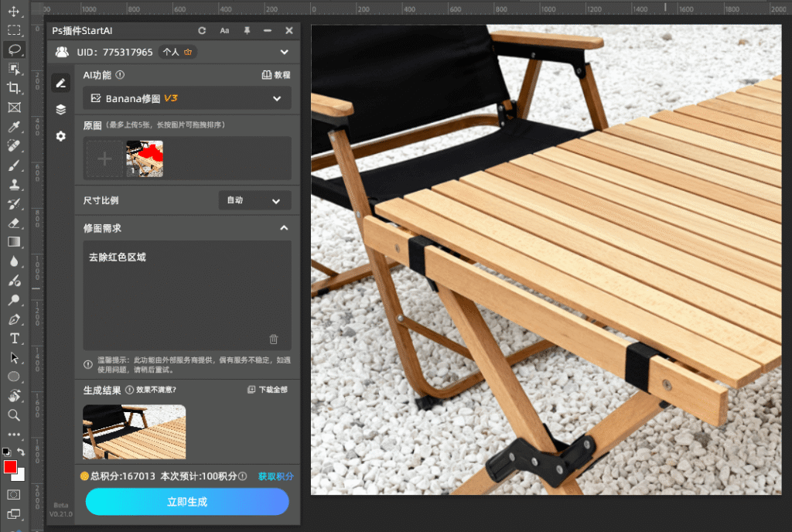Switch to the layers tab in StartAI sidebar
Image resolution: width=792 pixels, height=532 pixels.
pyautogui.click(x=60, y=109)
